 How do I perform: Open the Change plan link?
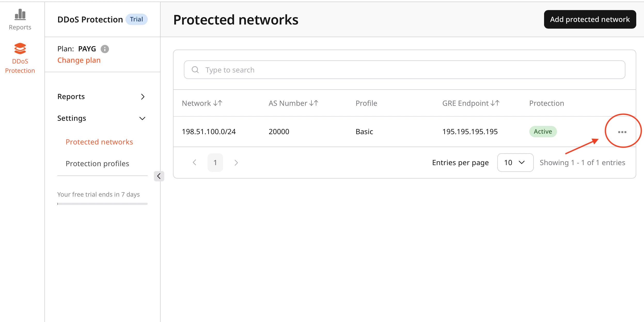click(x=79, y=60)
